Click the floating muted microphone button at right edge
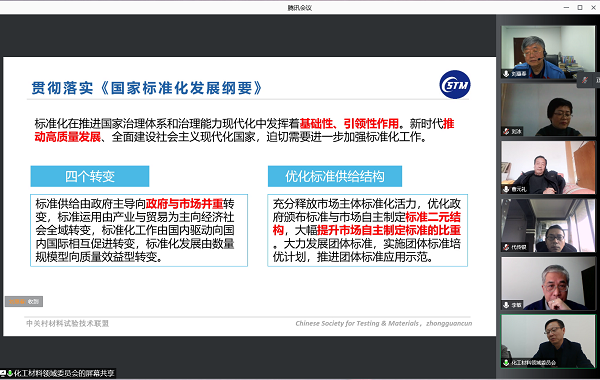The image size is (600, 380). coord(585,80)
